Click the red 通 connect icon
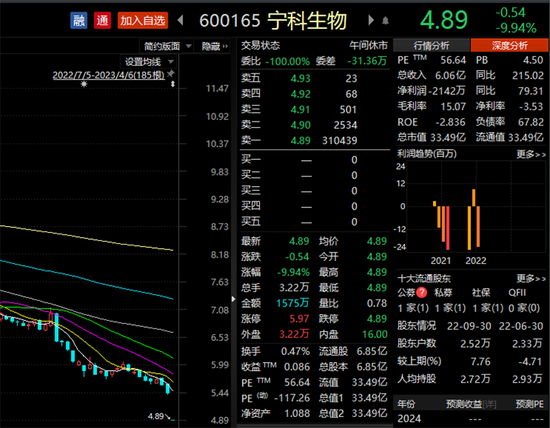 tap(102, 20)
